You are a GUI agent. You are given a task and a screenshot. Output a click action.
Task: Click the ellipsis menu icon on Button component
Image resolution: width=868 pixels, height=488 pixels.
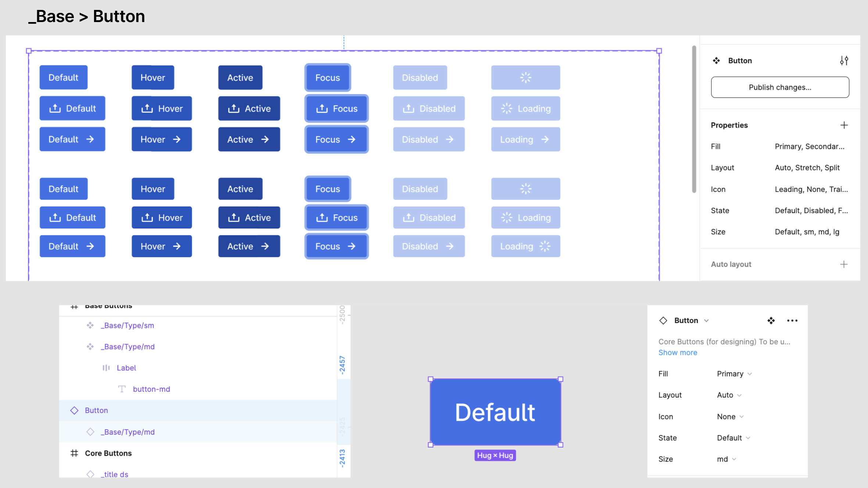point(792,320)
